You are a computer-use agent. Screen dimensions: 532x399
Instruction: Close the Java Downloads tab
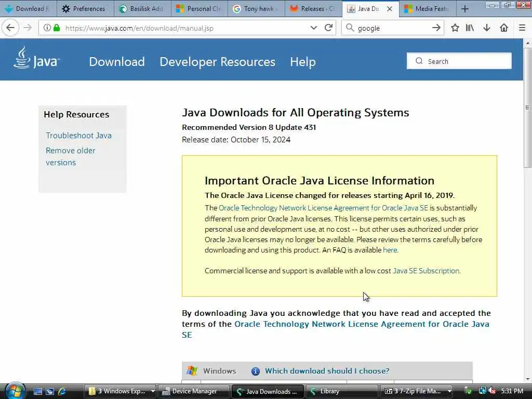pos(390,9)
